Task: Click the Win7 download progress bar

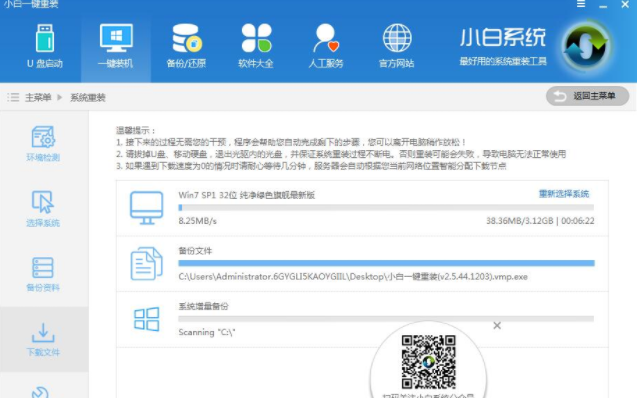Action: tap(386, 208)
